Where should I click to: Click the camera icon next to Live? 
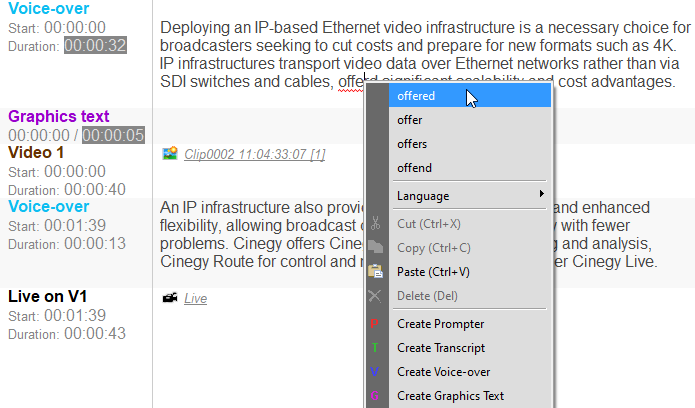[x=169, y=298]
